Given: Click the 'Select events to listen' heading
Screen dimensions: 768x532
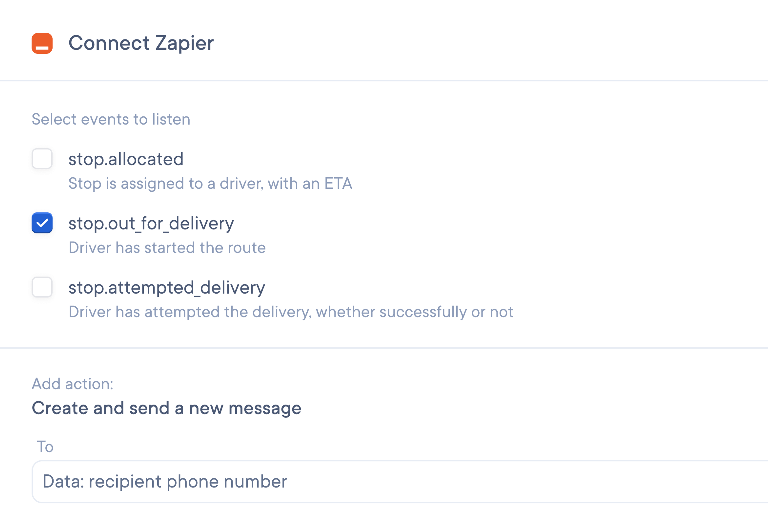Looking at the screenshot, I should (111, 119).
